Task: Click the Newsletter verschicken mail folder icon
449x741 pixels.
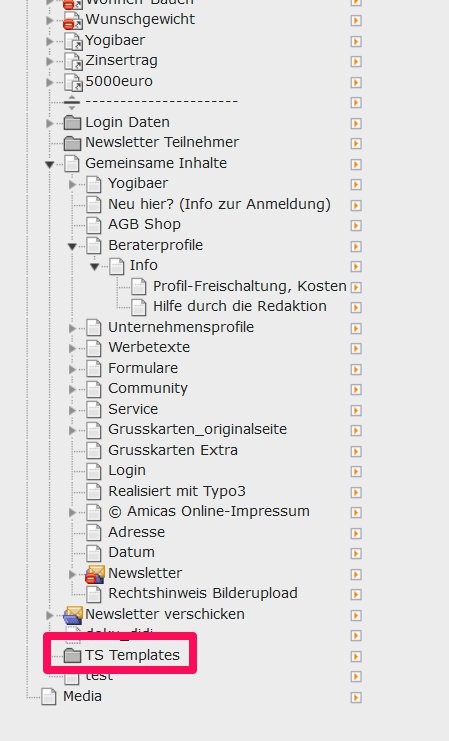Action: pyautogui.click(x=73, y=614)
